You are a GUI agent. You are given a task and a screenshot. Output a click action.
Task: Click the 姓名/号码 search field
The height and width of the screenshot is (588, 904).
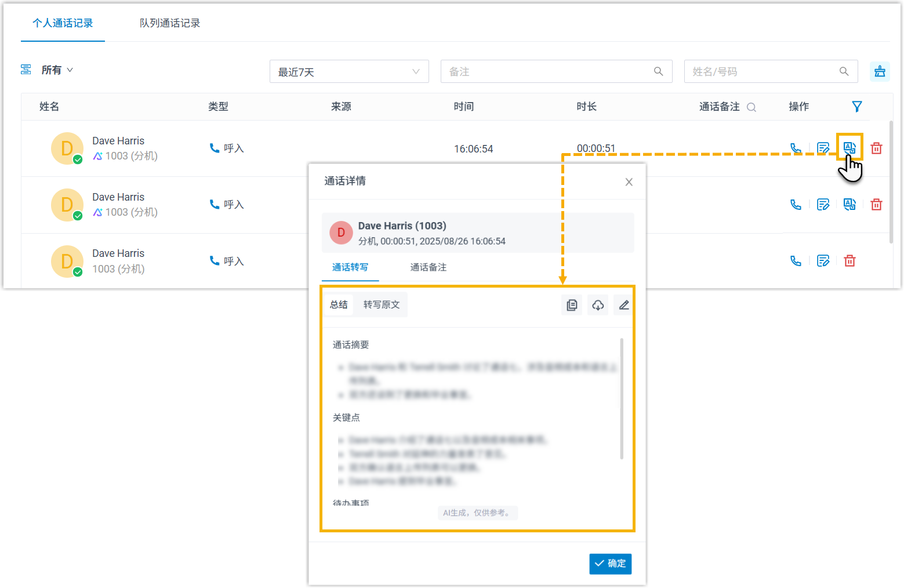[763, 72]
